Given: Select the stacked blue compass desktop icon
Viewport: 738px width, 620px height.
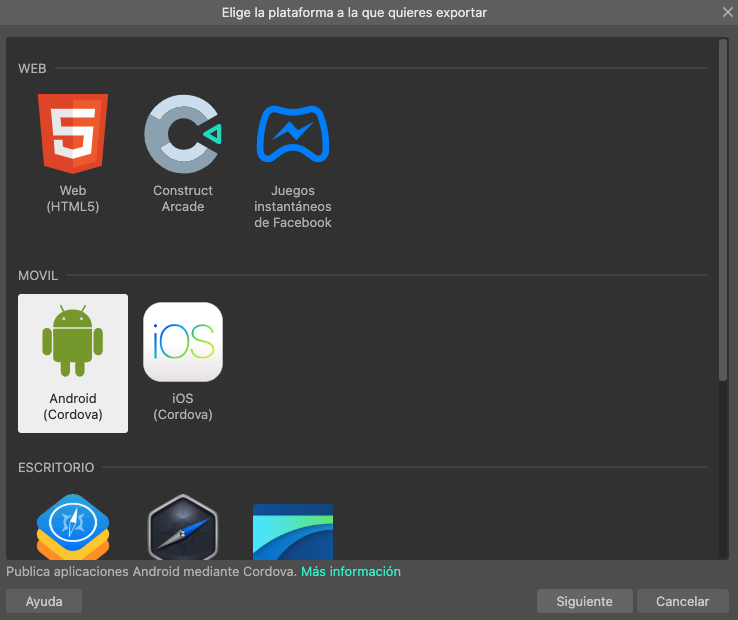Looking at the screenshot, I should tap(73, 526).
